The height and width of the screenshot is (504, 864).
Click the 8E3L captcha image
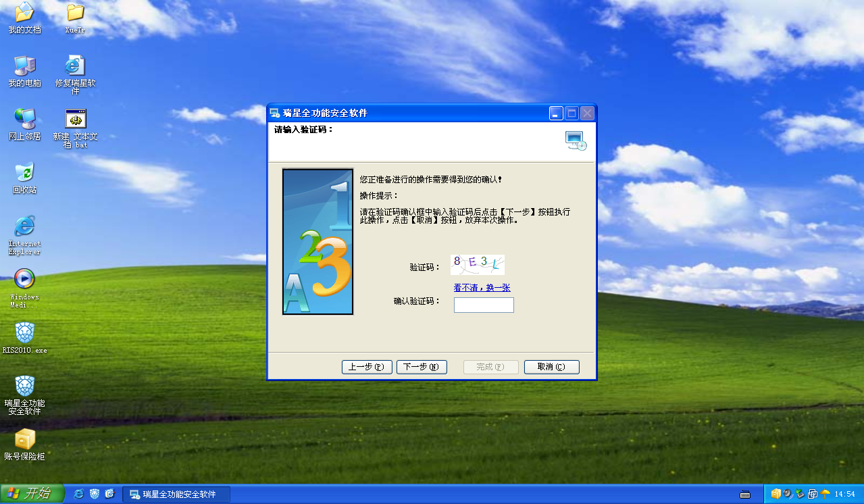click(x=478, y=265)
